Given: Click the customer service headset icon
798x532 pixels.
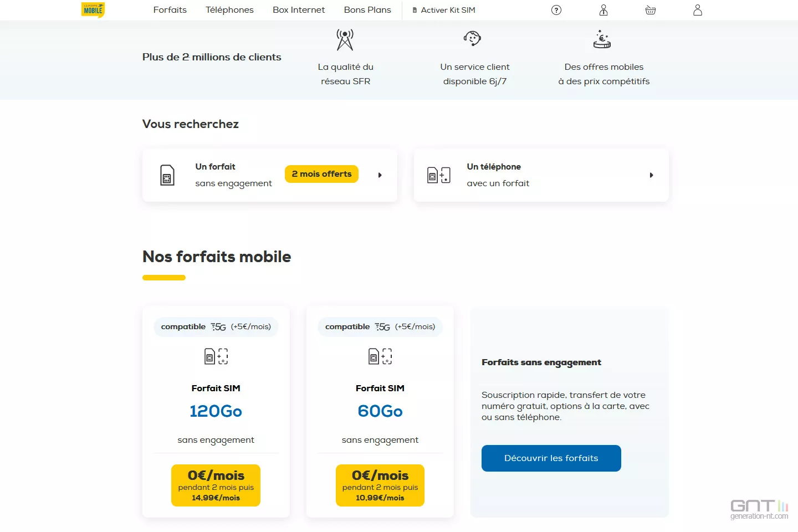Looking at the screenshot, I should pyautogui.click(x=472, y=38).
